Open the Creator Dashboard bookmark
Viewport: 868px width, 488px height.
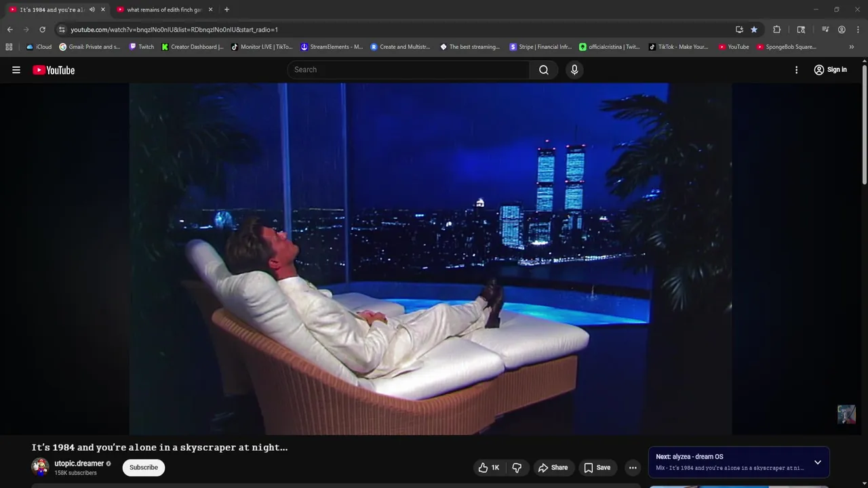coord(193,47)
